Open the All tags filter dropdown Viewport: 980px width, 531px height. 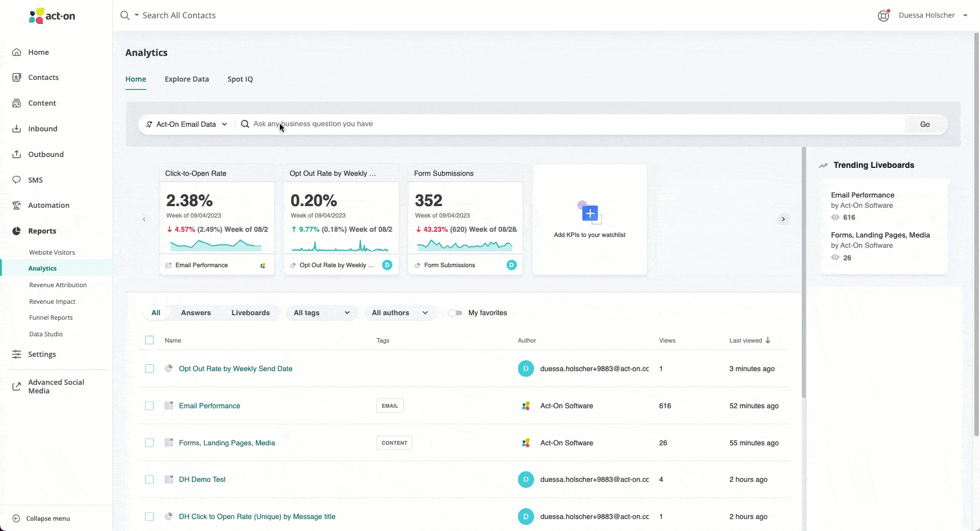[x=322, y=313]
